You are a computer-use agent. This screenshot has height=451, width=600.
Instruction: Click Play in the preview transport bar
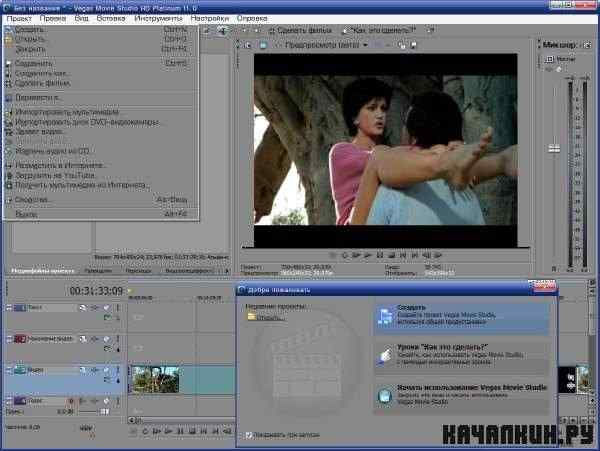[368, 255]
